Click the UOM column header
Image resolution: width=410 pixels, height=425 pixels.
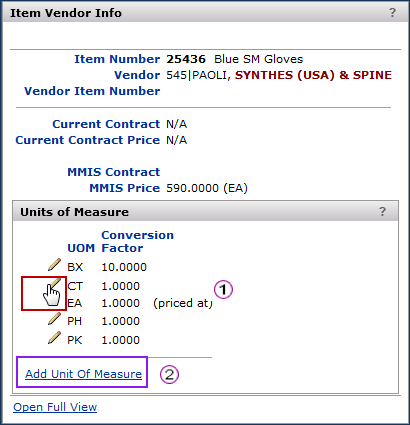[x=81, y=248]
